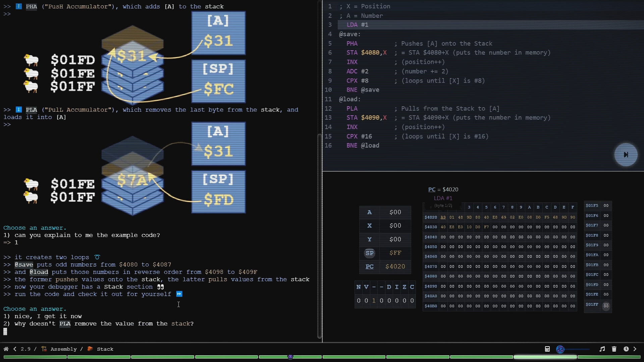
Task: Select Stack in the breadcrumb navigation
Action: [105, 349]
